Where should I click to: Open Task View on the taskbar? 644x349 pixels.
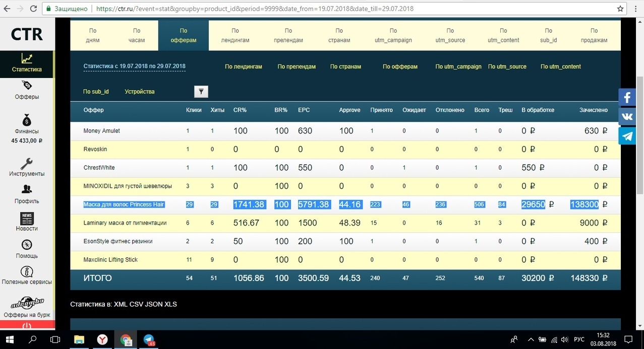(55, 339)
